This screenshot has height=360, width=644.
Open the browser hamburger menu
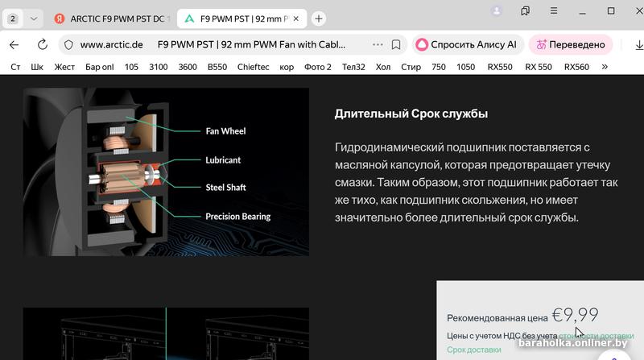[554, 11]
